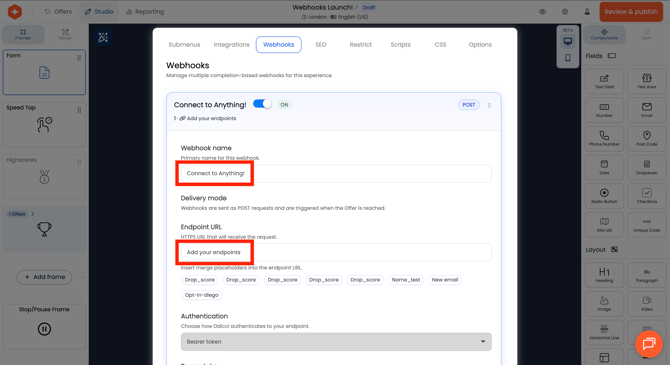
Task: Add an Email field component
Action: point(646,110)
